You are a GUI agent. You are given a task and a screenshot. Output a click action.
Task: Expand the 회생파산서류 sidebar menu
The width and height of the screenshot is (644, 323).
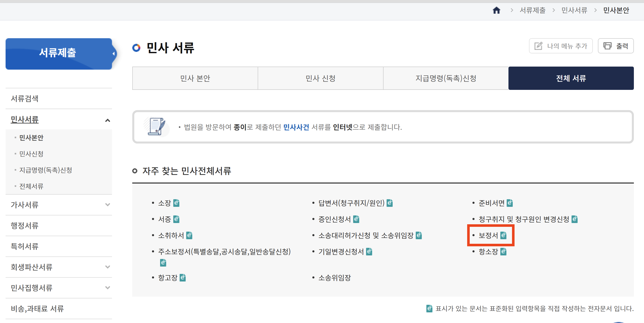point(107,267)
